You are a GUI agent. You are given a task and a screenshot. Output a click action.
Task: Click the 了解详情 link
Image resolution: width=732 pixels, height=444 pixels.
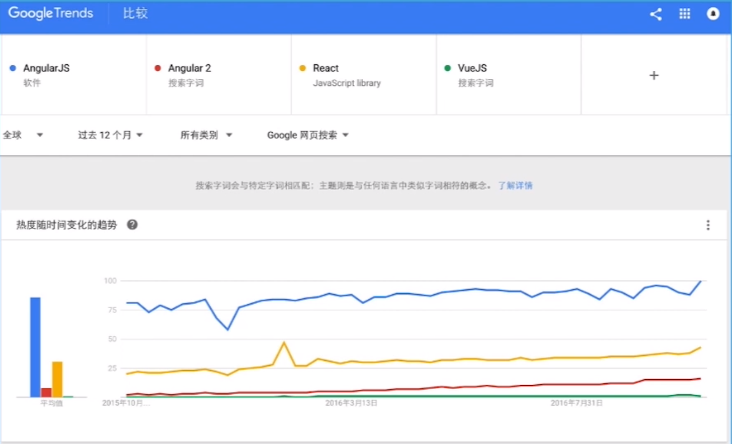[515, 186]
